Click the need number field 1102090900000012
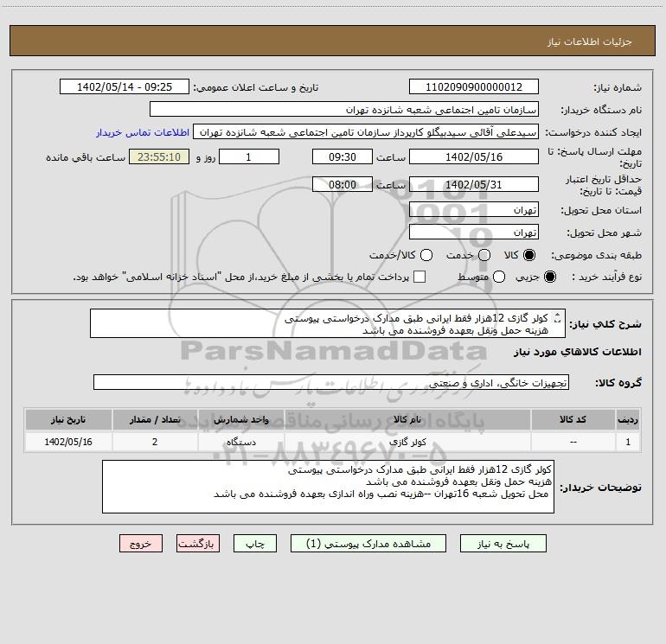This screenshot has width=666, height=644. (474, 86)
